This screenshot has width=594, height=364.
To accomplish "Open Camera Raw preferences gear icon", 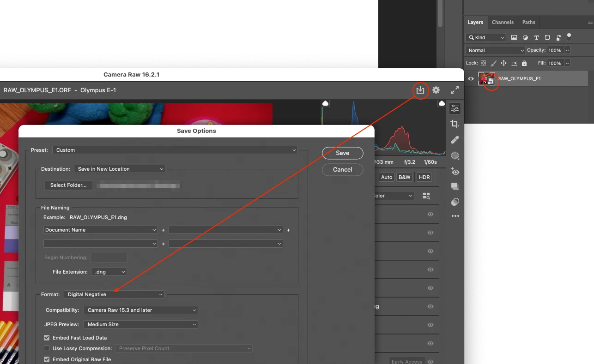I will [436, 90].
